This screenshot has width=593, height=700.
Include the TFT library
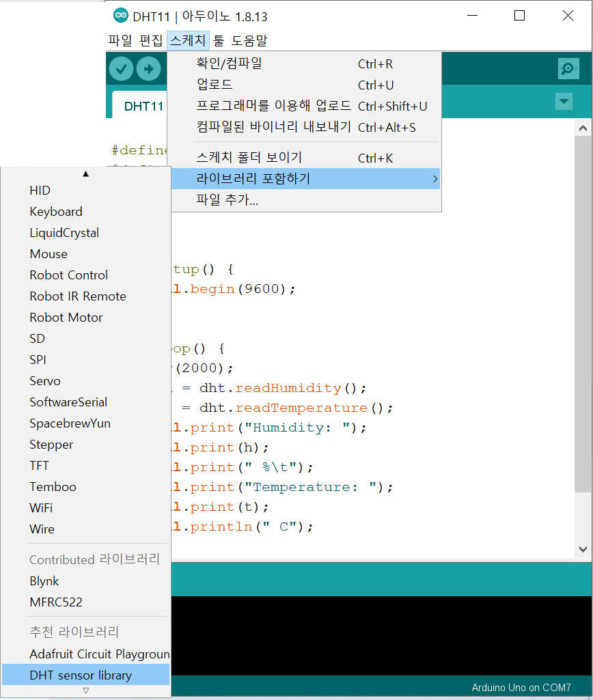pos(85,466)
